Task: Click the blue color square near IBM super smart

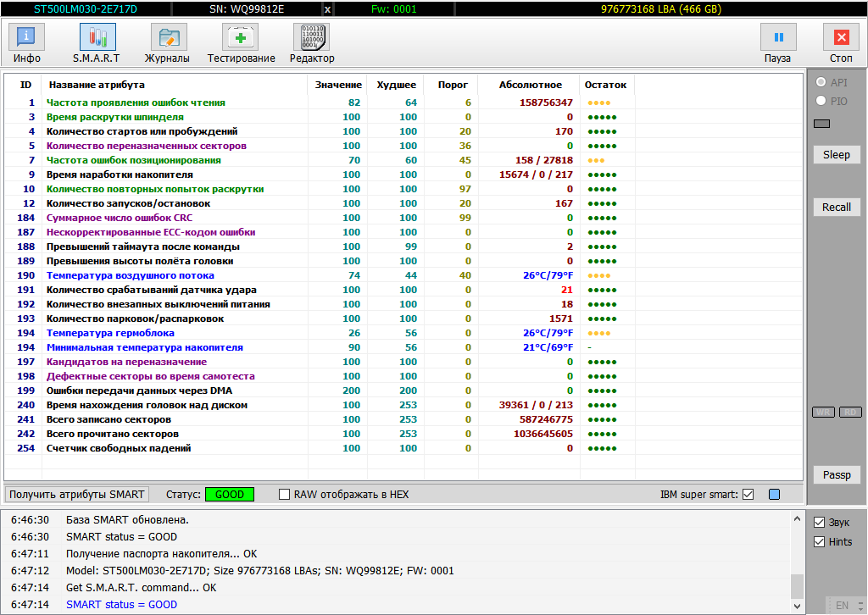Action: pyautogui.click(x=774, y=495)
